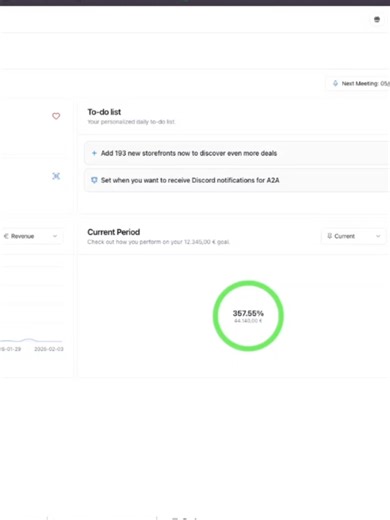The height and width of the screenshot is (520, 390).
Task: Open Discord notifications to-do item for A2A
Action: click(237, 180)
